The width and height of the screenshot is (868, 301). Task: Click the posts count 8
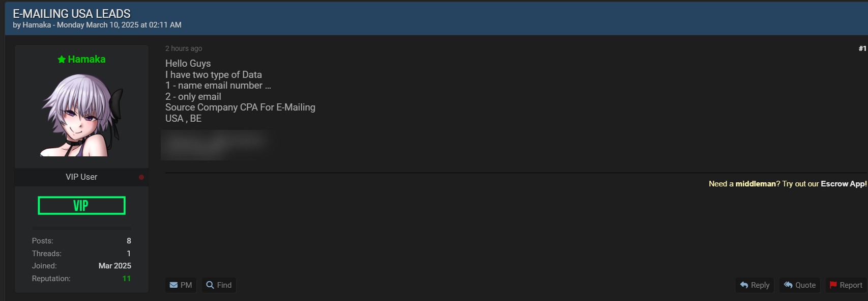(x=129, y=241)
